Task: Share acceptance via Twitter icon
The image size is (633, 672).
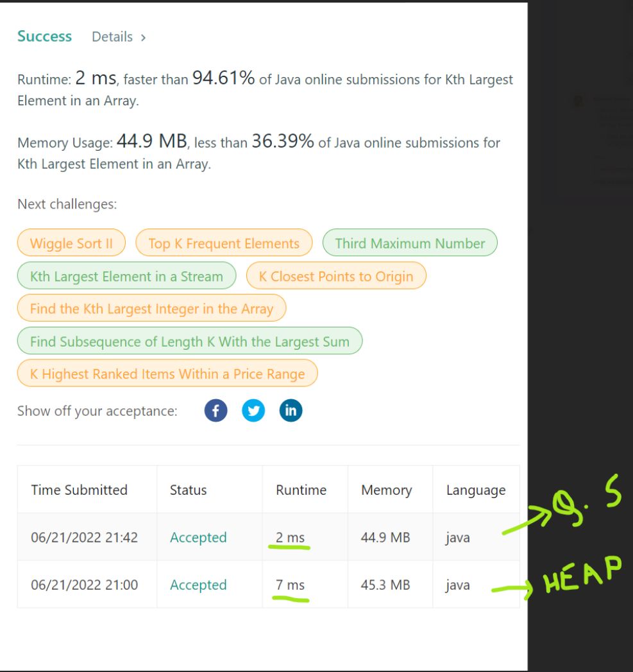Action: 253,411
